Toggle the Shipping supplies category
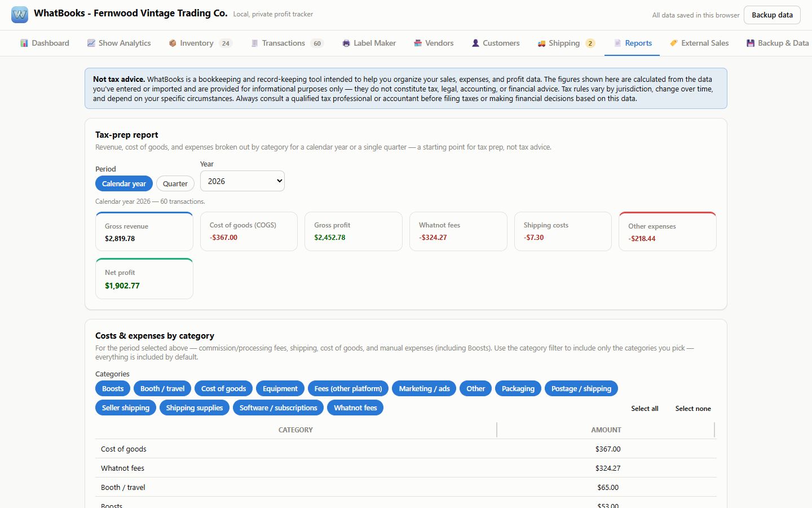The width and height of the screenshot is (812, 508). pos(195,408)
